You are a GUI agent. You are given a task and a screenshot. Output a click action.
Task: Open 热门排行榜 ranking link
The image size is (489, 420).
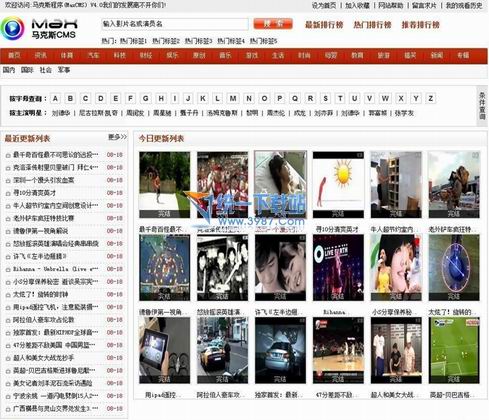point(372,25)
